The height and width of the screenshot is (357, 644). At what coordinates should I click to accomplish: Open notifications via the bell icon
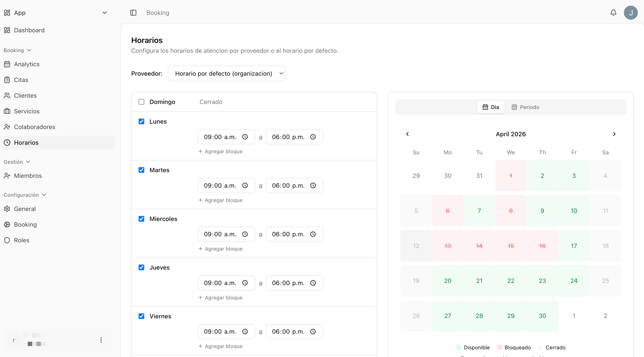tap(613, 13)
